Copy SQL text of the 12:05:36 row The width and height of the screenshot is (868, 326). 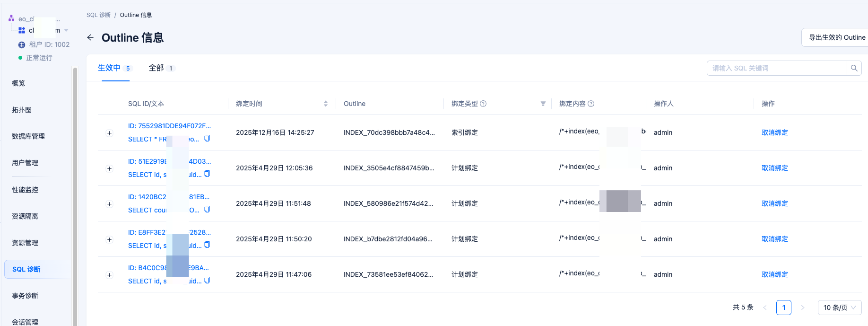pyautogui.click(x=207, y=174)
